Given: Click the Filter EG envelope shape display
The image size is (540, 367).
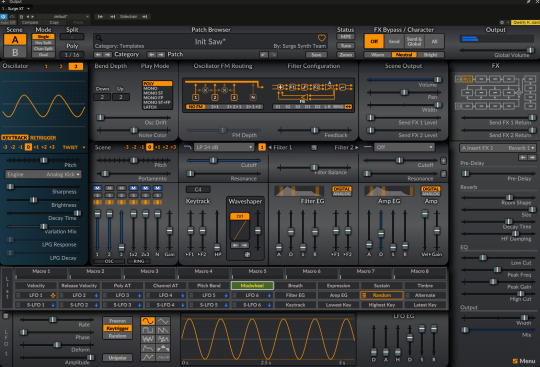Looking at the screenshot, I should tap(299, 191).
